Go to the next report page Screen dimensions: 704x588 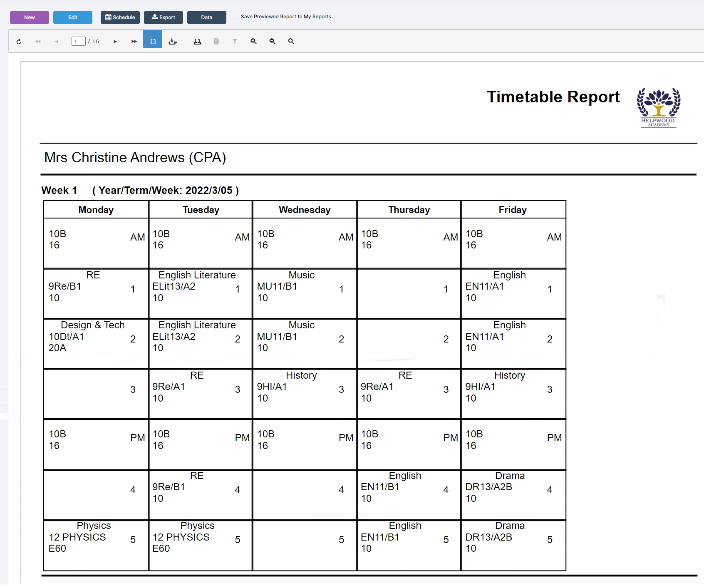click(115, 41)
